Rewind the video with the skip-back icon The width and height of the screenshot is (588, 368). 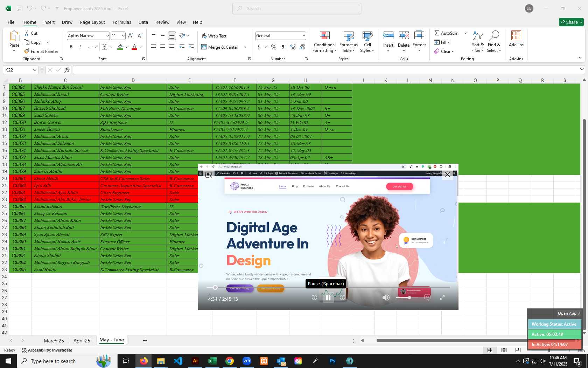pos(314,298)
